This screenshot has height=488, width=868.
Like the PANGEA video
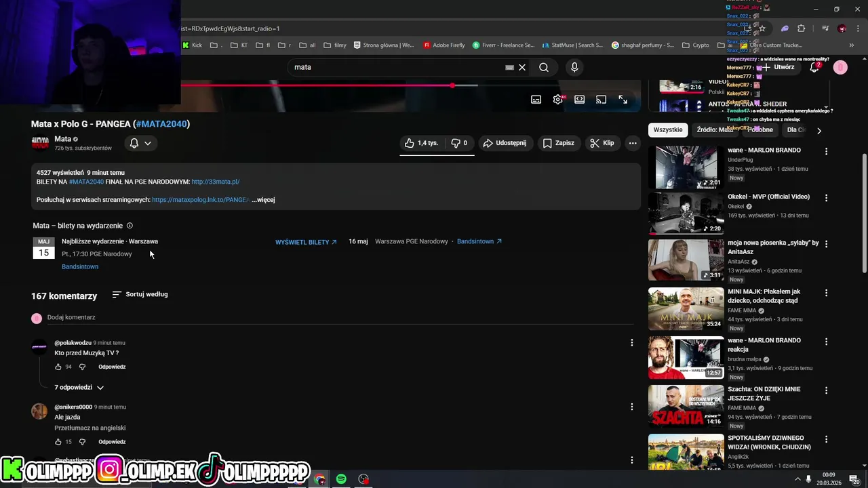tap(422, 143)
